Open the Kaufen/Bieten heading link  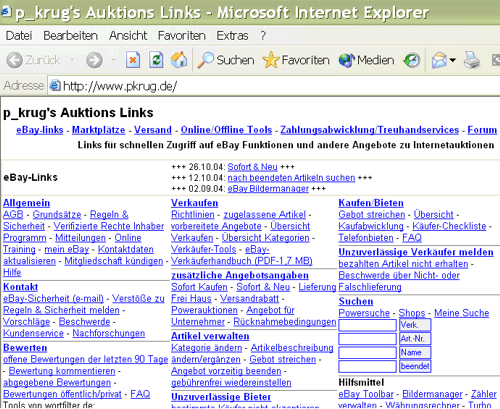(371, 203)
